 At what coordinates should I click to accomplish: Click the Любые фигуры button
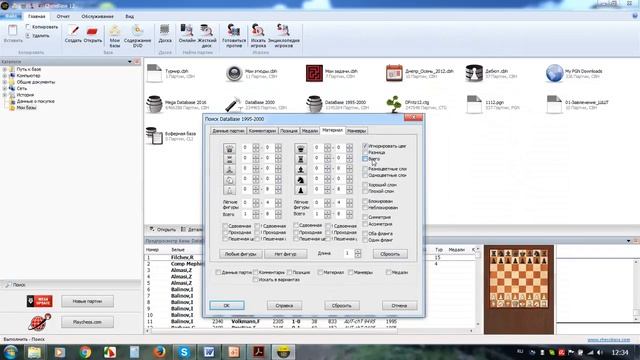[240, 254]
